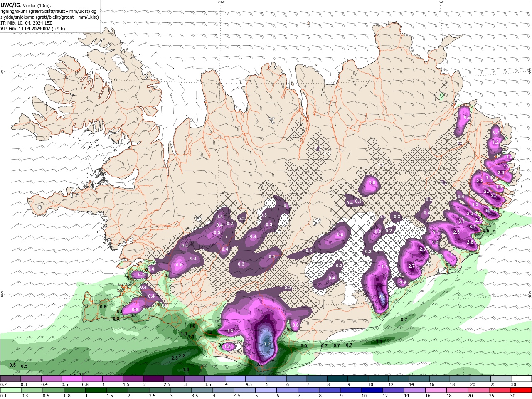Viewport: 532px width, 399px height.
Task: Click the 'IT: Mið. 10. 04. 2024 15Z' line
Action: click(x=26, y=23)
